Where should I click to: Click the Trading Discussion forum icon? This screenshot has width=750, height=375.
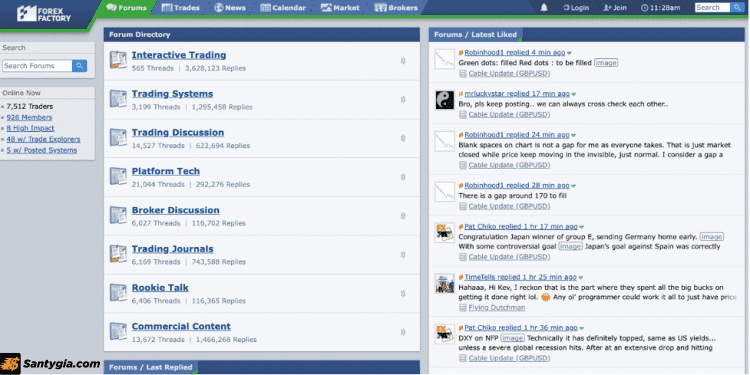coord(118,137)
